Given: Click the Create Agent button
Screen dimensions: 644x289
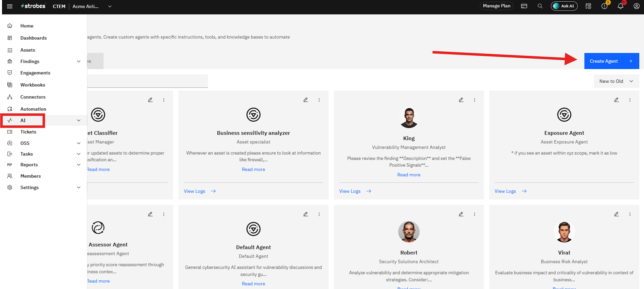Looking at the screenshot, I should tap(612, 61).
